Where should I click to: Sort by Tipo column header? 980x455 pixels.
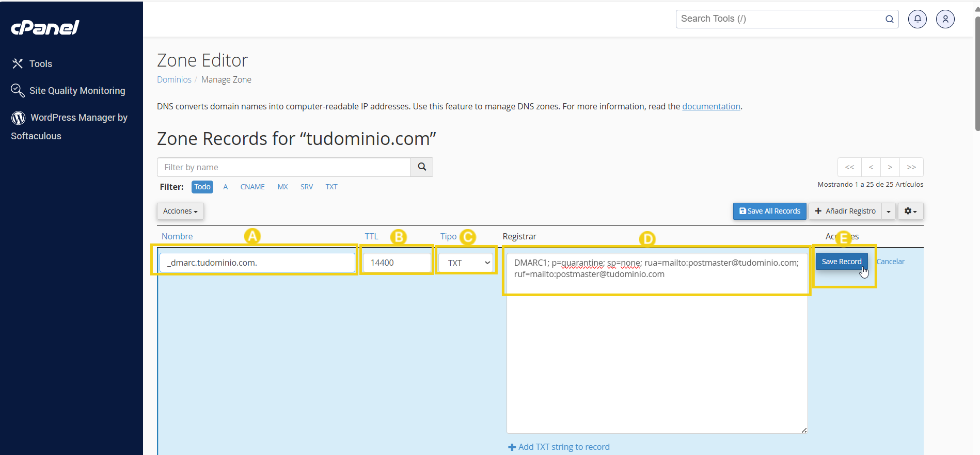point(448,236)
